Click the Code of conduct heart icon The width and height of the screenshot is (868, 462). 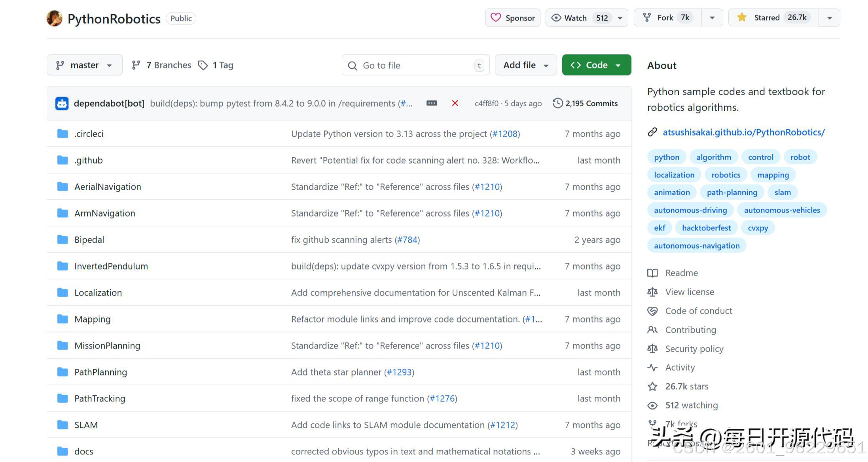[x=652, y=311]
